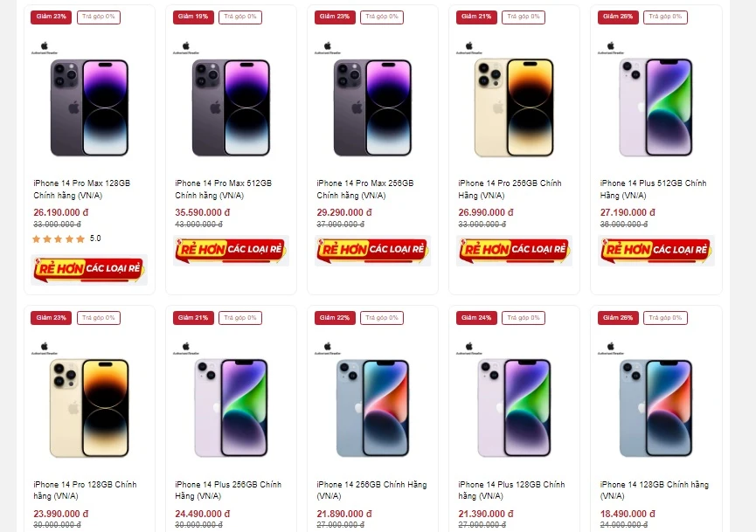Click Giảm 26% badge on iPhone 14 128GB card
Viewport: 756px width, 532px height.
click(617, 317)
